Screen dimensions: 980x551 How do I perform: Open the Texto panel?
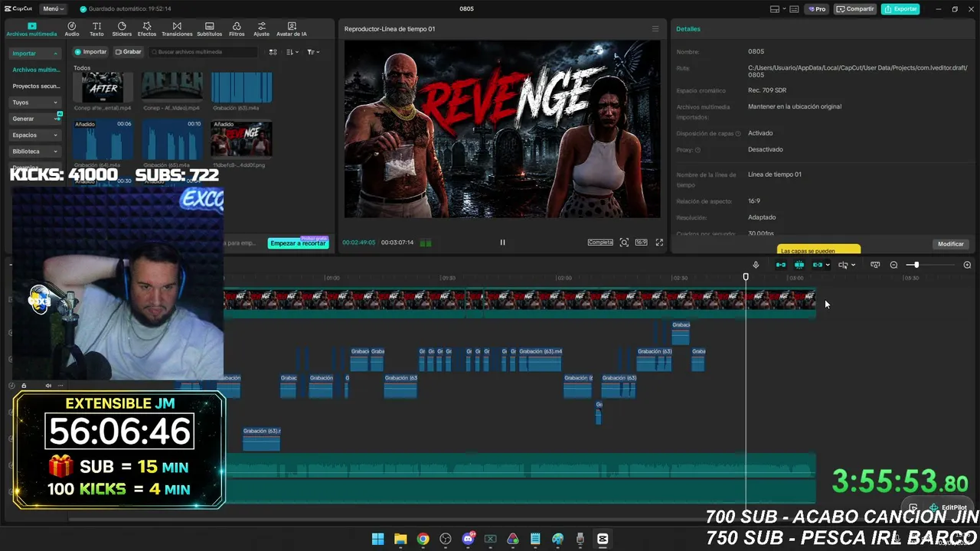[x=96, y=29]
